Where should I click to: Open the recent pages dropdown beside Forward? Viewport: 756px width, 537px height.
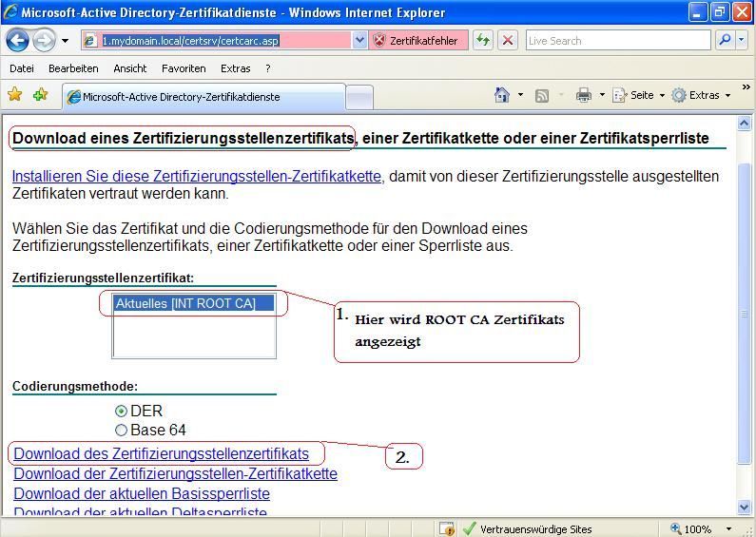click(x=65, y=41)
